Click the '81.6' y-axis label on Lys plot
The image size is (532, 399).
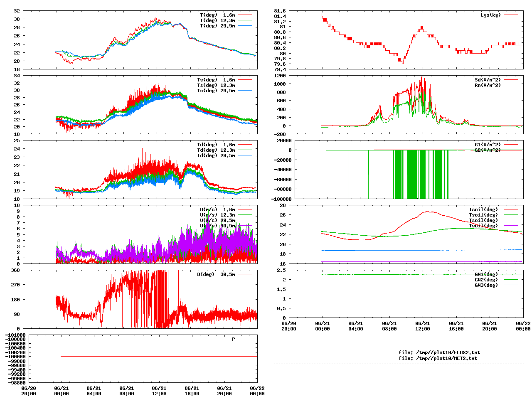280,11
